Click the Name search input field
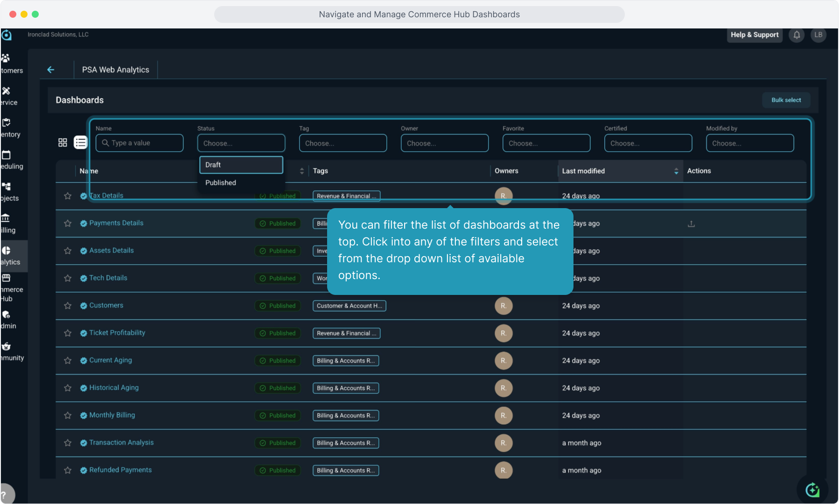 tap(140, 143)
